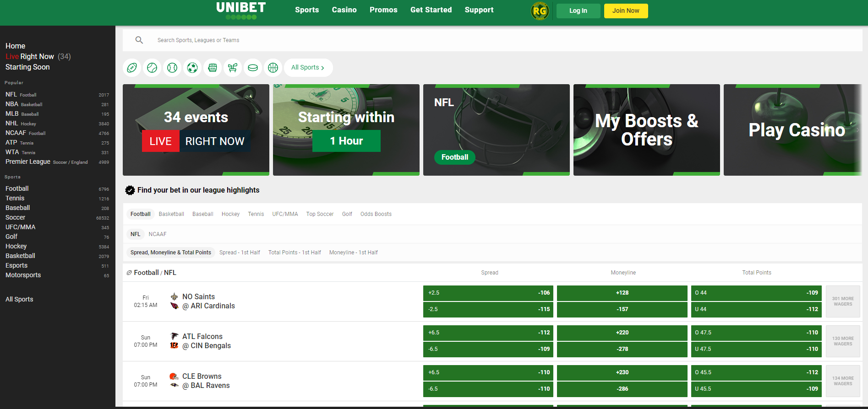Select the soccer ball sport icon

point(192,68)
